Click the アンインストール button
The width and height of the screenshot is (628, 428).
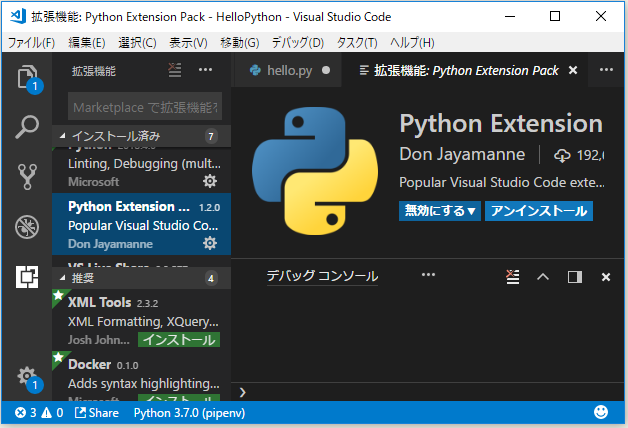[539, 211]
